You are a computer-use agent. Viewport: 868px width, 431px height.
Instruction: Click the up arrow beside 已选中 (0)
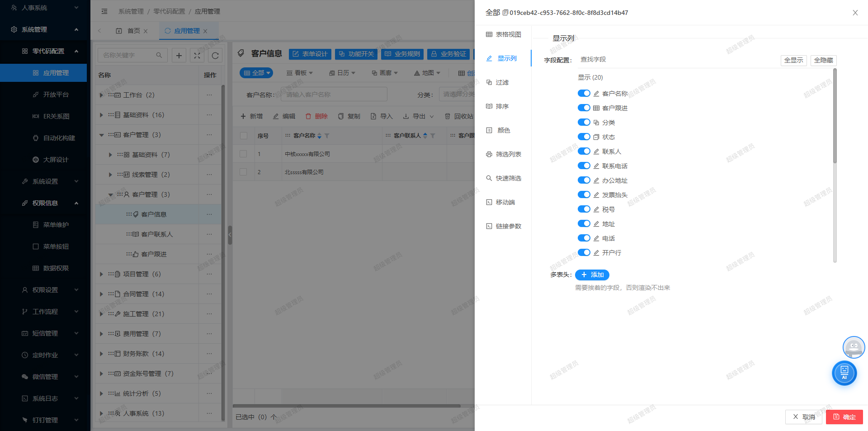point(274,417)
